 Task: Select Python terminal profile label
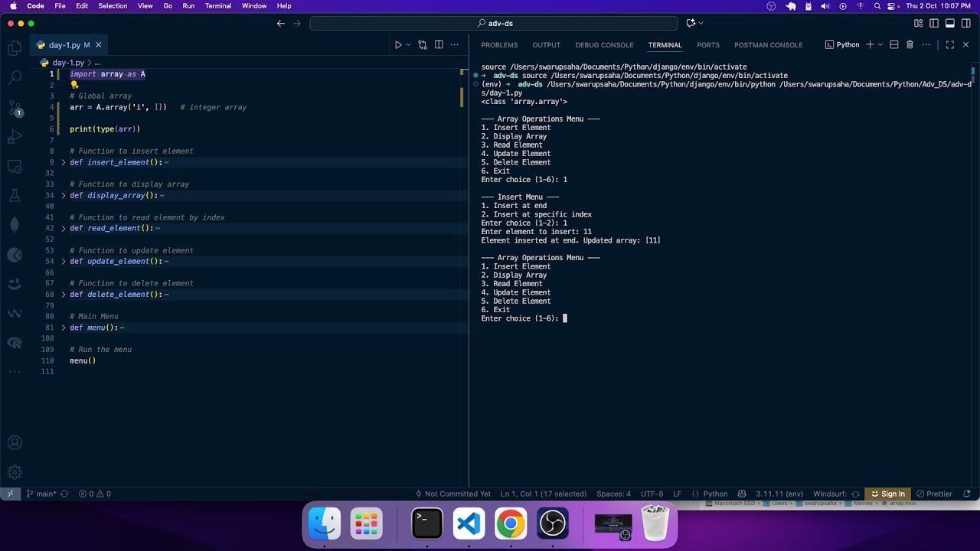(842, 45)
